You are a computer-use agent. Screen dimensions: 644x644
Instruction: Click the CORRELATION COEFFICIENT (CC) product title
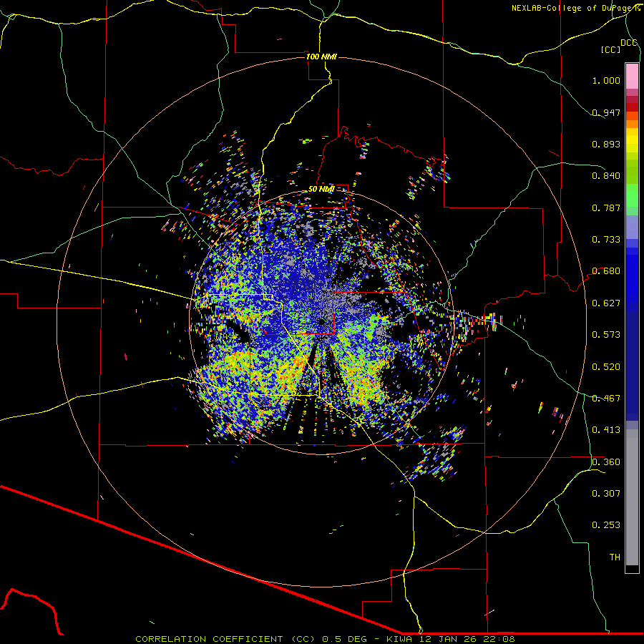point(225,639)
